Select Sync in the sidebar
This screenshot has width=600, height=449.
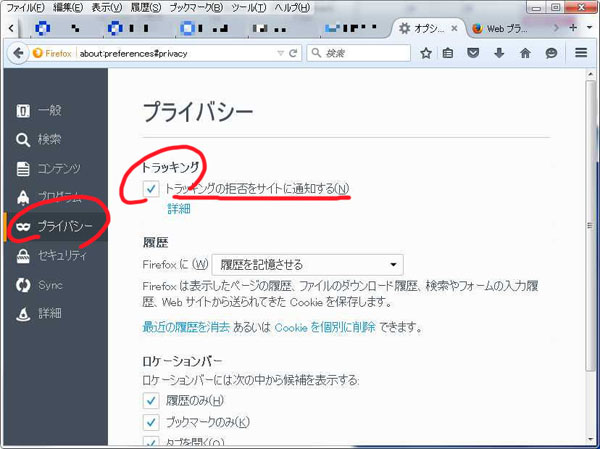tap(56, 285)
